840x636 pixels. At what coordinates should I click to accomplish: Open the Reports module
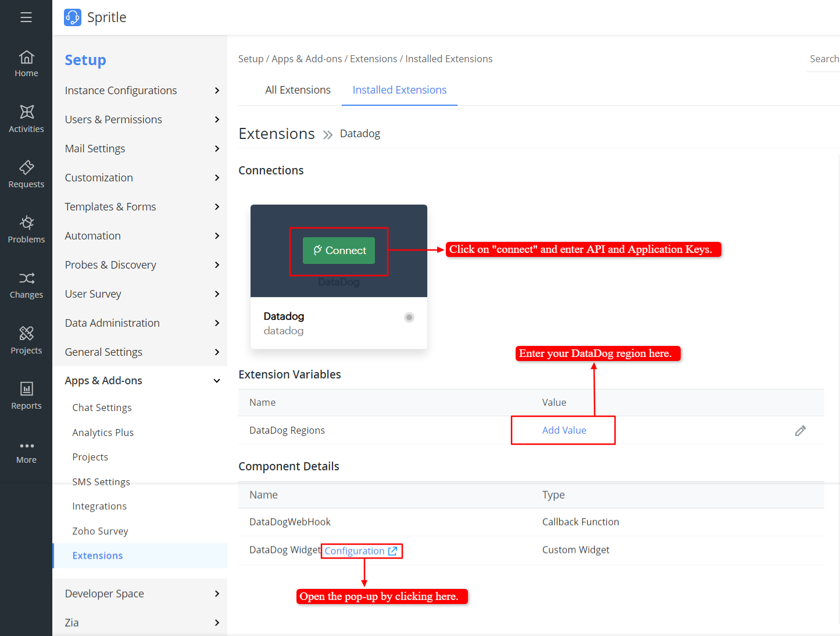point(26,396)
